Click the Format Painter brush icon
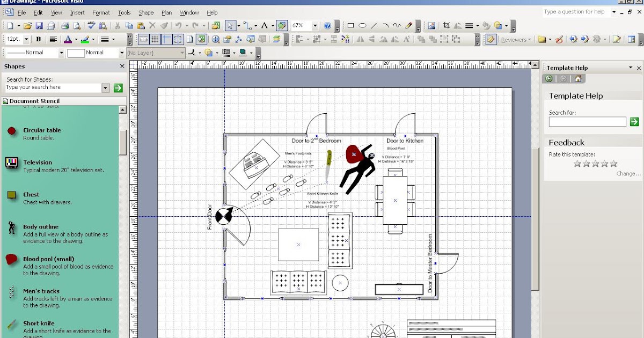 coord(164,25)
